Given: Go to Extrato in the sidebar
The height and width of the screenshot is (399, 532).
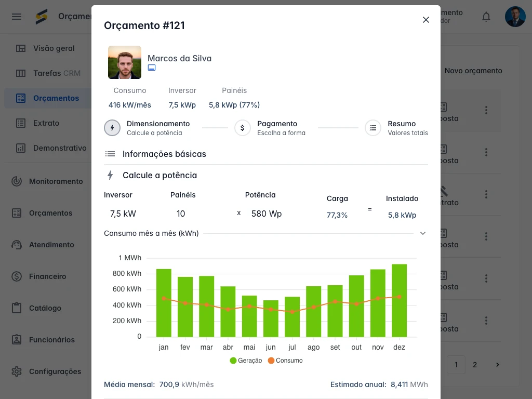Looking at the screenshot, I should coord(46,123).
